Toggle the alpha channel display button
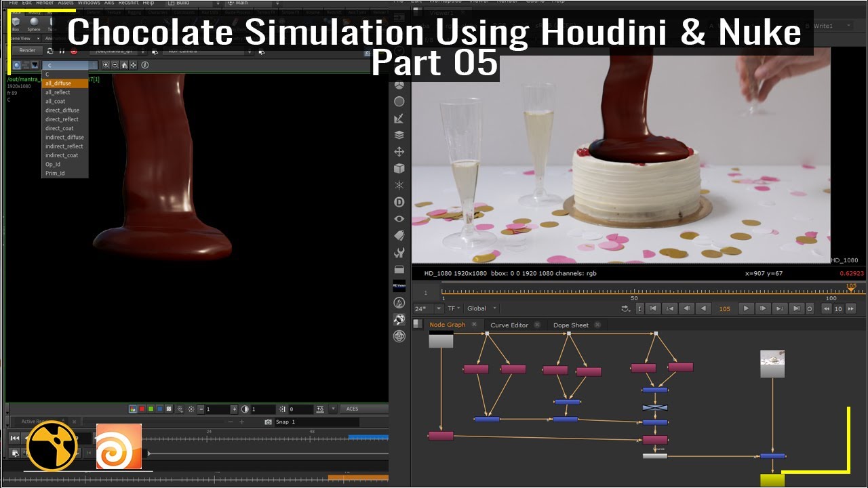Screen dimensions: 868x488 click(168, 409)
